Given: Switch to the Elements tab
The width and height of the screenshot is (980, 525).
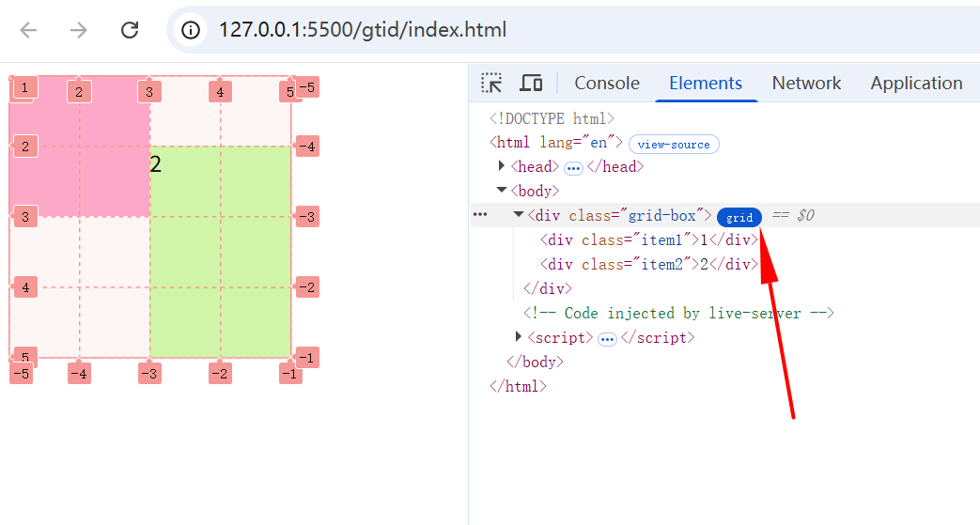Looking at the screenshot, I should coord(706,84).
